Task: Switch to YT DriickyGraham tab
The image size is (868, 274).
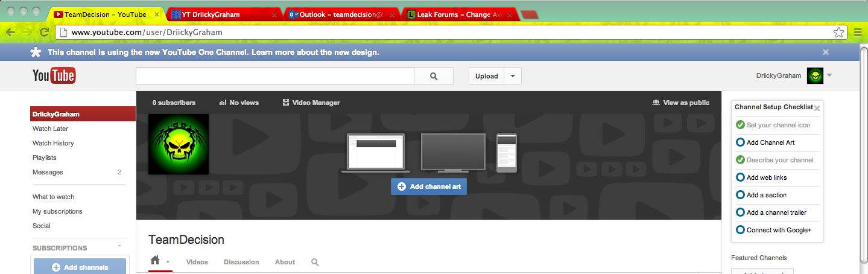Action: [x=222, y=14]
